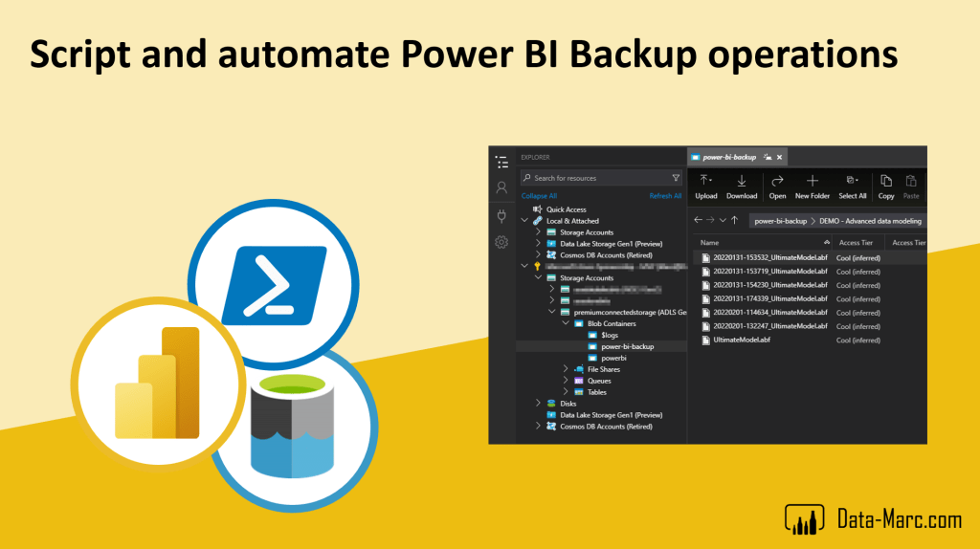Click the Upload toolbar icon
The height and width of the screenshot is (549, 980).
(705, 181)
